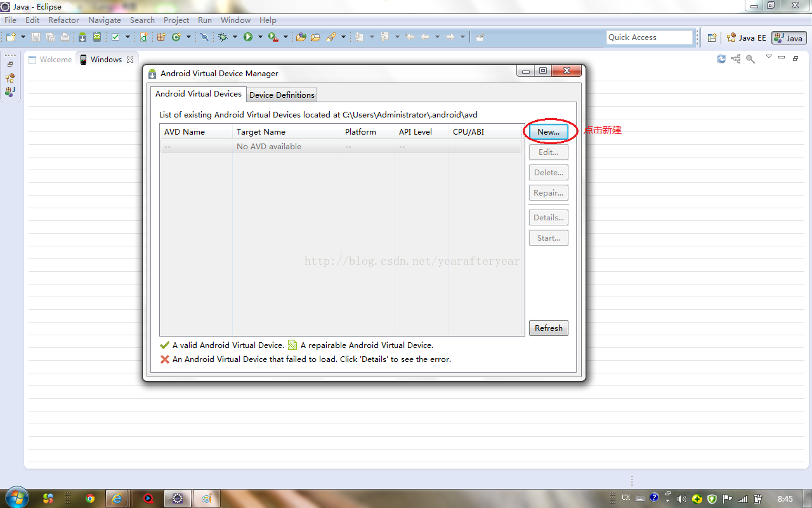Expand the Run dropdown arrow
The image size is (812, 508).
click(x=259, y=37)
